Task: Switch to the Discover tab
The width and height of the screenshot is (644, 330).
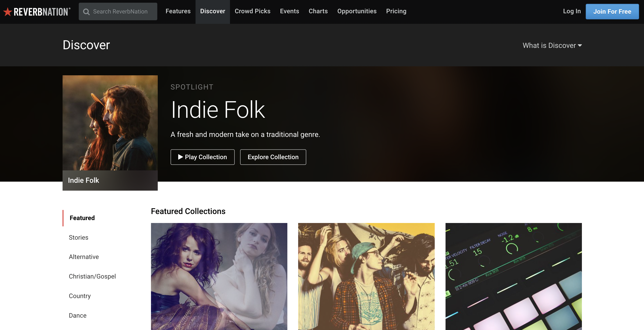Action: (212, 11)
